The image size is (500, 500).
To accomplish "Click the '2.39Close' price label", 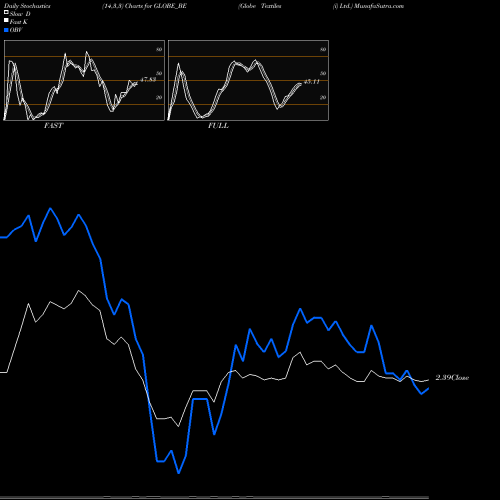I will coord(452,378).
